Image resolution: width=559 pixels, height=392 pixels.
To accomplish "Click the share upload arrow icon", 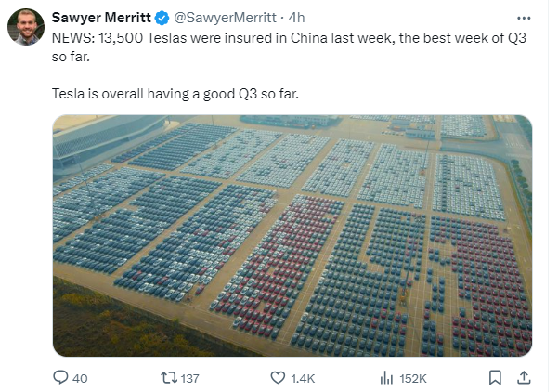I will [x=524, y=377].
